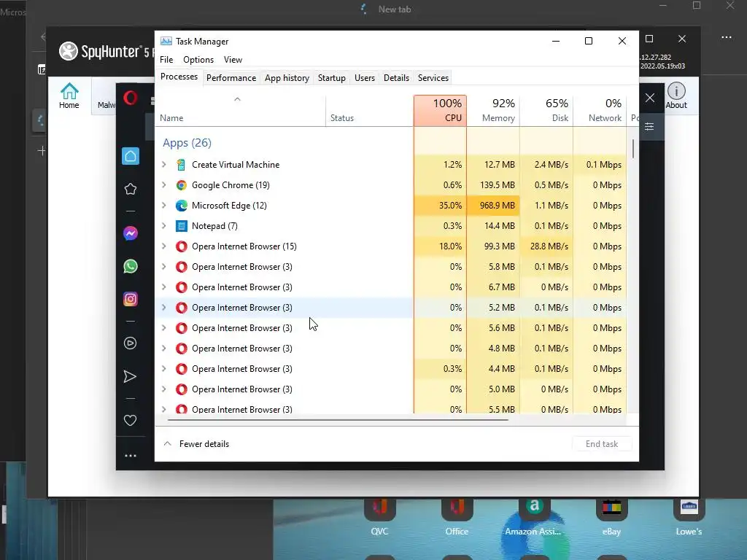Click Fewer details link

[204, 444]
